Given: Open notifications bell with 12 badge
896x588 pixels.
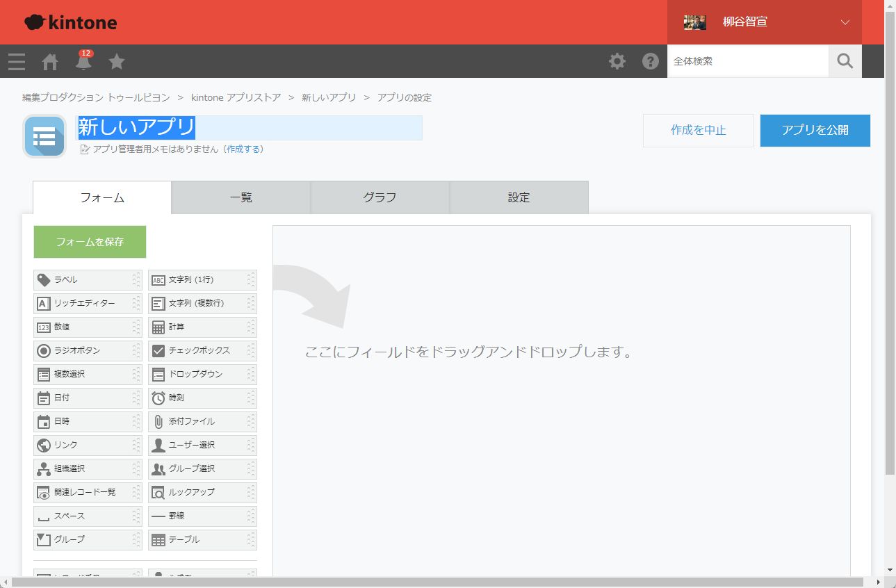Looking at the screenshot, I should tap(83, 60).
